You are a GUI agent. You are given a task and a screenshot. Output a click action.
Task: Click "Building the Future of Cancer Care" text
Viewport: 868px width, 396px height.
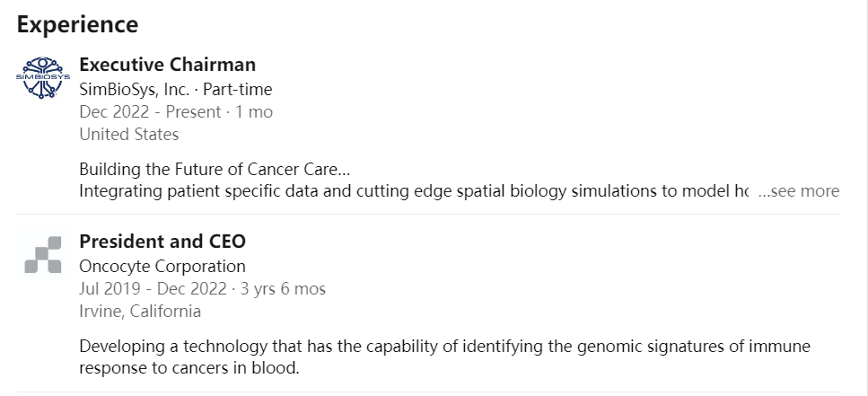pyautogui.click(x=215, y=169)
